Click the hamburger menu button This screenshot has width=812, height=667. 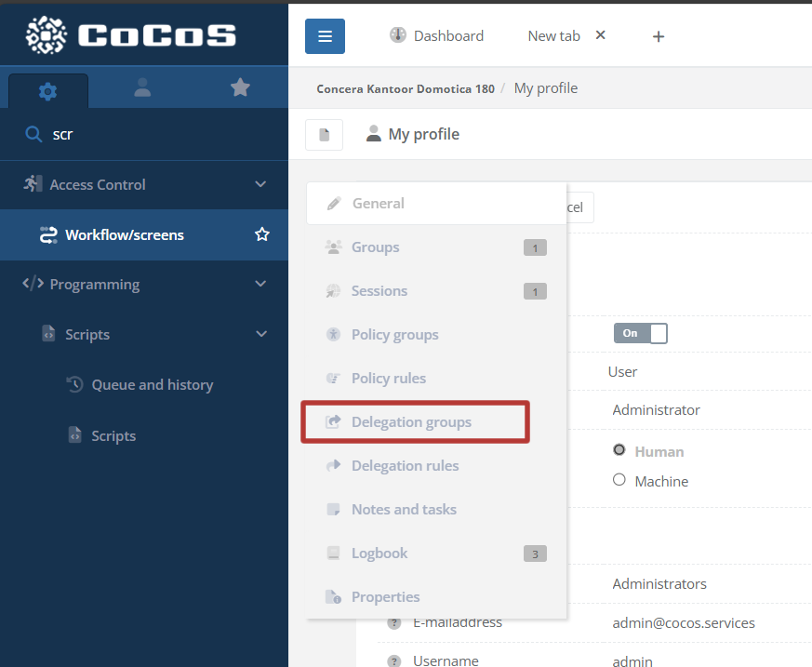(x=325, y=36)
